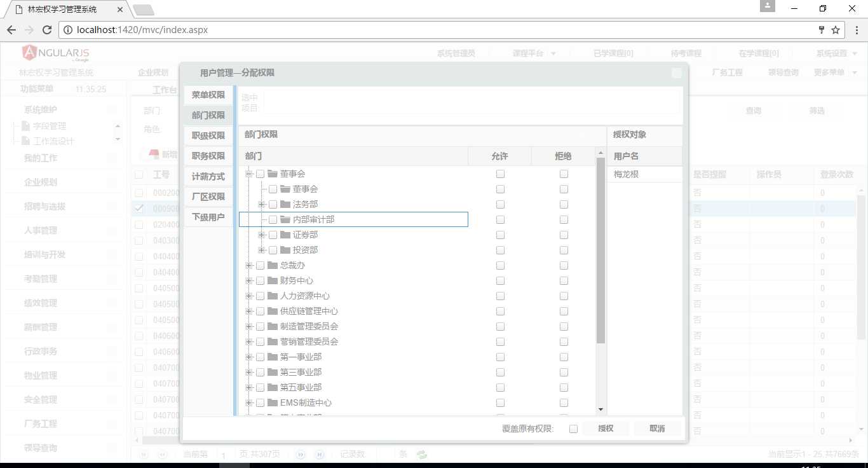Select the 第三事业部 row label

301,372
